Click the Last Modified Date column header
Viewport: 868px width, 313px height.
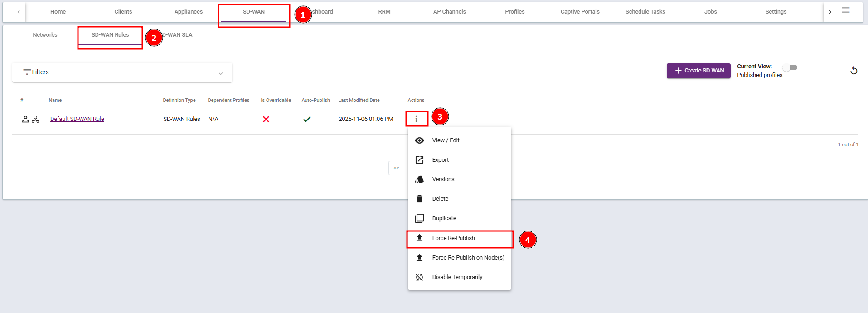click(x=359, y=101)
